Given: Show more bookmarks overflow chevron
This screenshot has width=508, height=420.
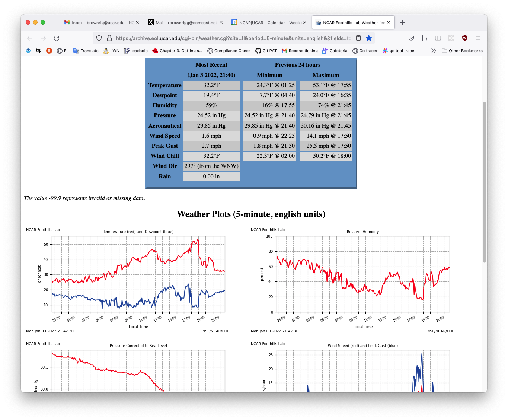Looking at the screenshot, I should tap(434, 51).
